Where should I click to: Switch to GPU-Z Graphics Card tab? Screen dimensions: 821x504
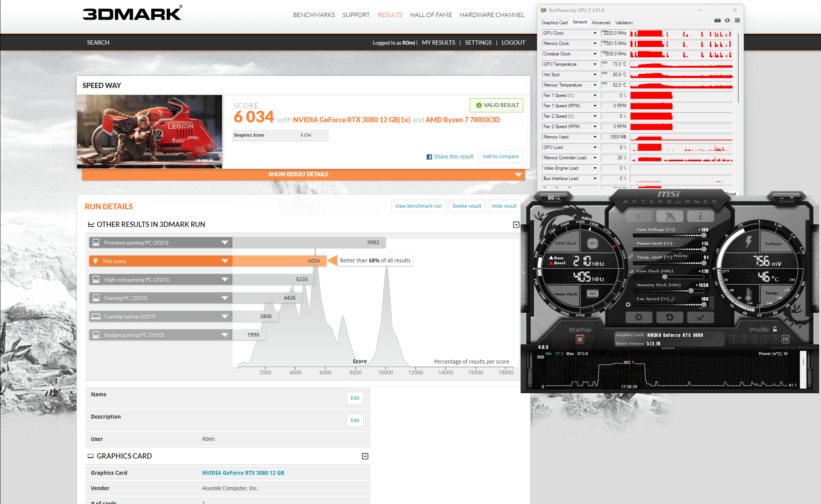point(555,23)
